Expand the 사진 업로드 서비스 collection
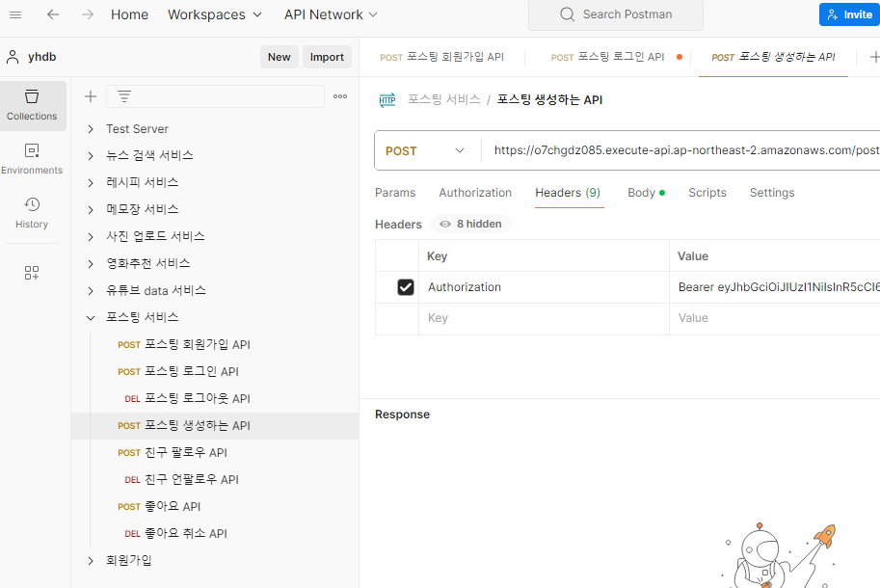This screenshot has height=588, width=880. click(x=91, y=237)
